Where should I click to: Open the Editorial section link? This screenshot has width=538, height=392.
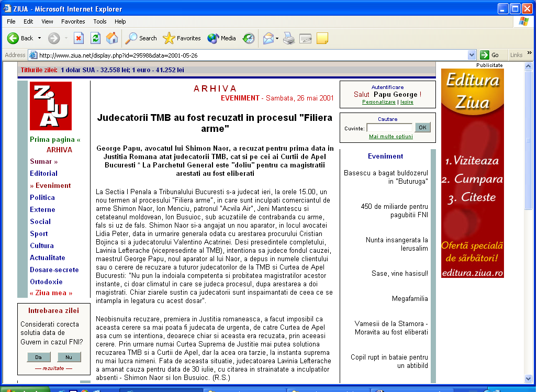tap(43, 173)
